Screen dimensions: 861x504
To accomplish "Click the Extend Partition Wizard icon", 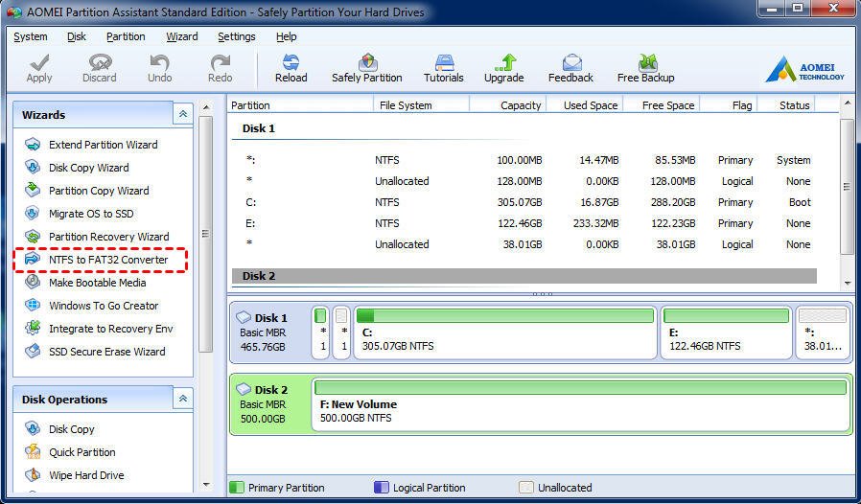I will point(33,145).
